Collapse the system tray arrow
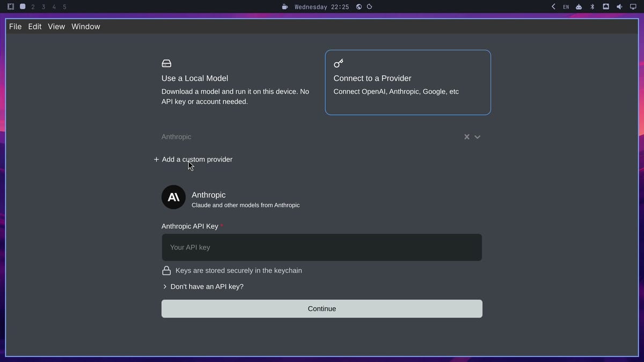The width and height of the screenshot is (644, 362). (x=553, y=7)
